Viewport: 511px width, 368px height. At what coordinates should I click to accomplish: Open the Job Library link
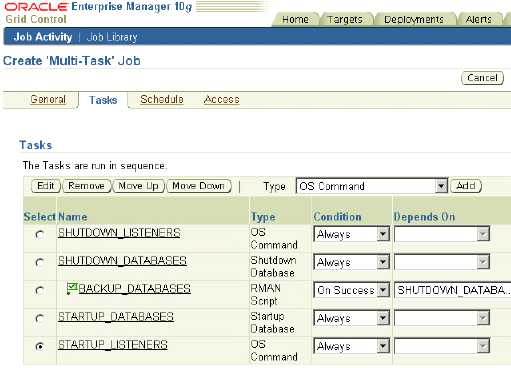coord(112,37)
